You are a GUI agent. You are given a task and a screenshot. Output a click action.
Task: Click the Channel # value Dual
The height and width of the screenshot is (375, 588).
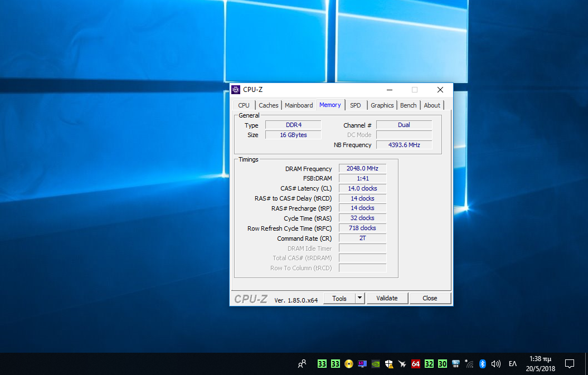click(x=404, y=125)
